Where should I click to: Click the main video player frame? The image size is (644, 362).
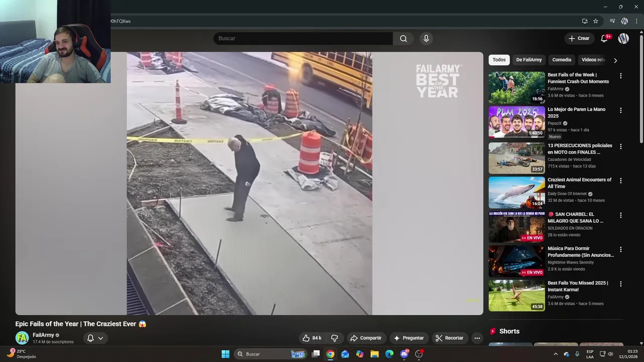[249, 184]
